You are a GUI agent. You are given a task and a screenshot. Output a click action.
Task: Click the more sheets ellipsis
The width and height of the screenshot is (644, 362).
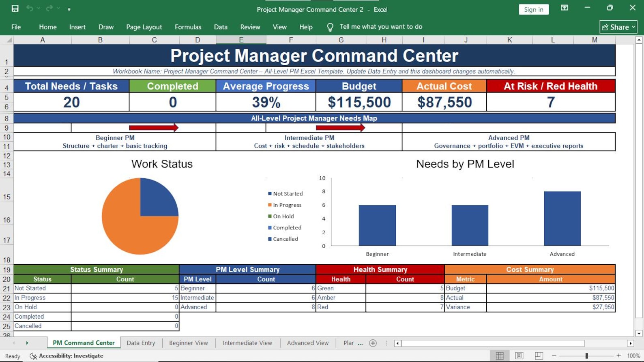pos(360,343)
